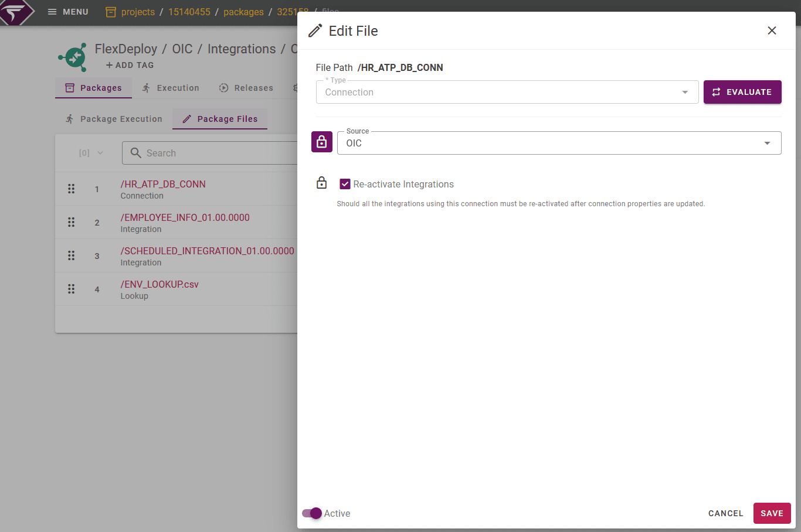
Task: Click the lock icon beside the Source field
Action: pos(321,142)
